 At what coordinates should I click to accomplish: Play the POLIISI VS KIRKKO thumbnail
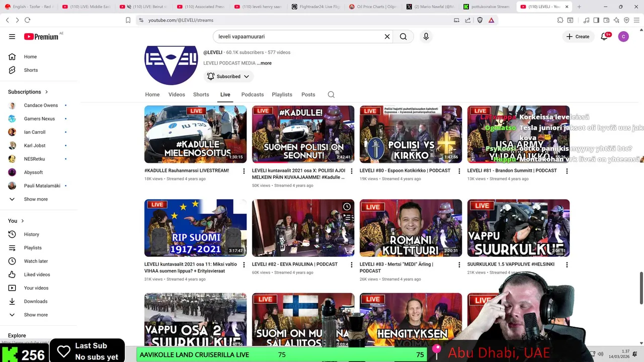click(x=411, y=134)
